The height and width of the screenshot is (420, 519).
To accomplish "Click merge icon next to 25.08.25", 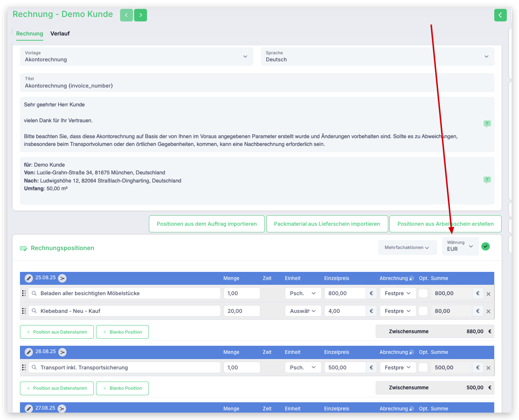I will click(x=62, y=279).
